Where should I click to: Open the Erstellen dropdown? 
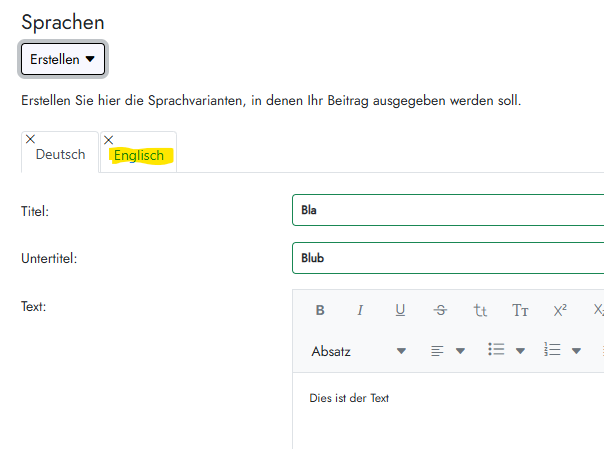63,60
